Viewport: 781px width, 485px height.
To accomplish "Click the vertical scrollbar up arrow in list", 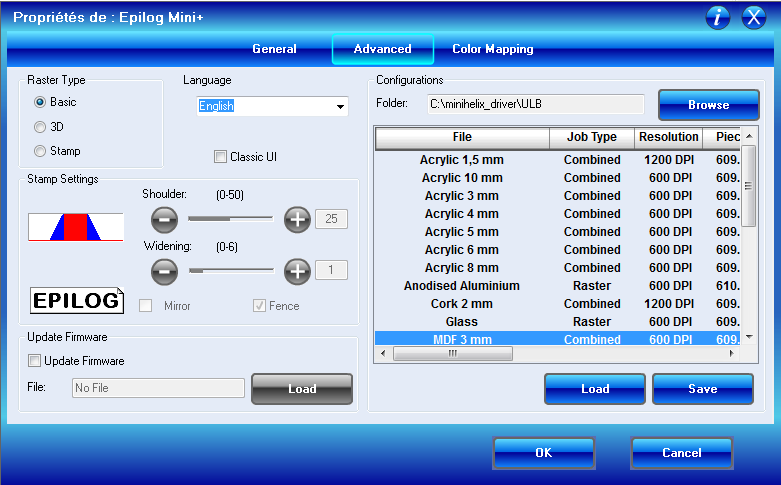I will (749, 136).
